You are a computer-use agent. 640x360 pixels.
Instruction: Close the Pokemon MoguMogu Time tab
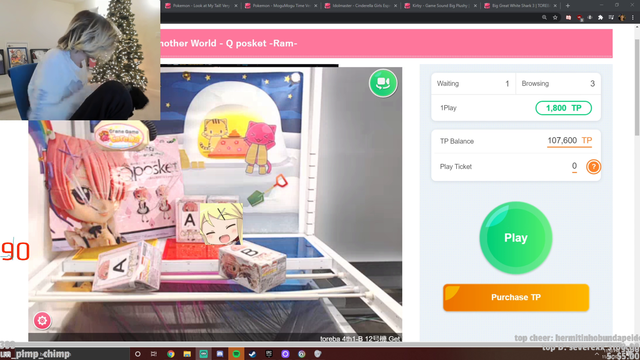pyautogui.click(x=316, y=6)
